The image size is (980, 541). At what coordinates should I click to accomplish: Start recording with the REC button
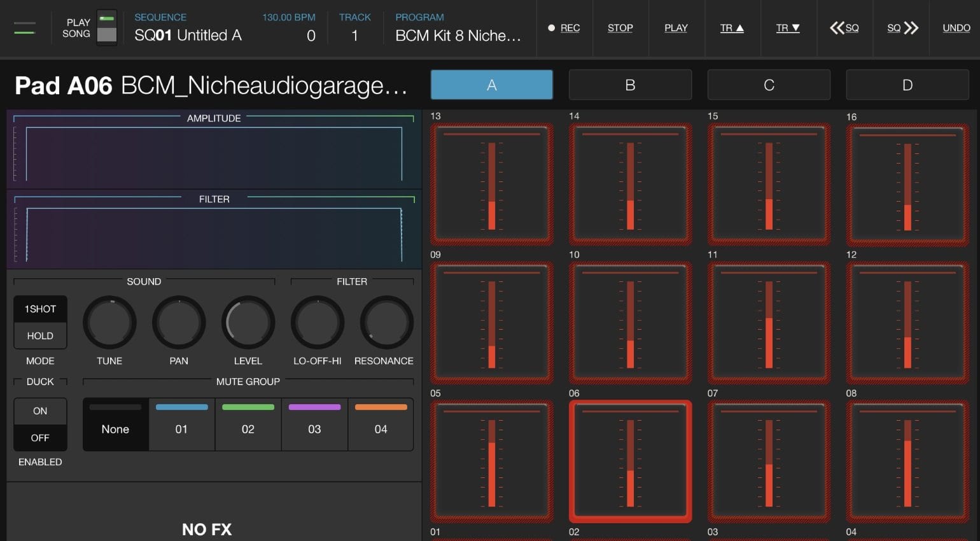coord(564,28)
